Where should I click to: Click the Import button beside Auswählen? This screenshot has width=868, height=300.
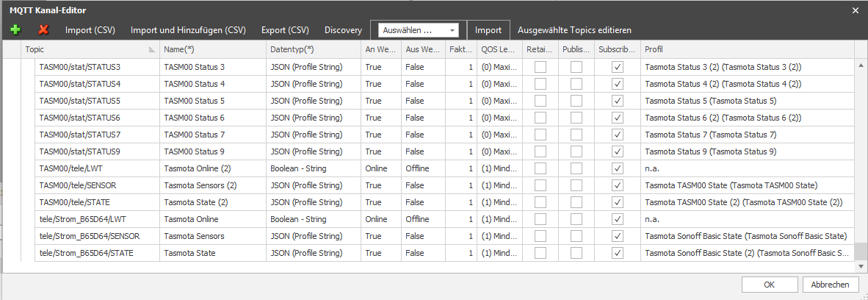488,30
